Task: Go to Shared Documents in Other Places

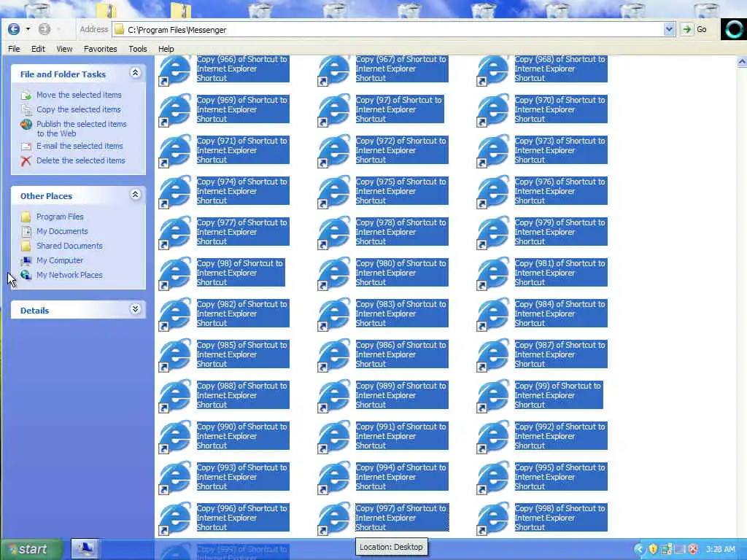Action: point(69,246)
